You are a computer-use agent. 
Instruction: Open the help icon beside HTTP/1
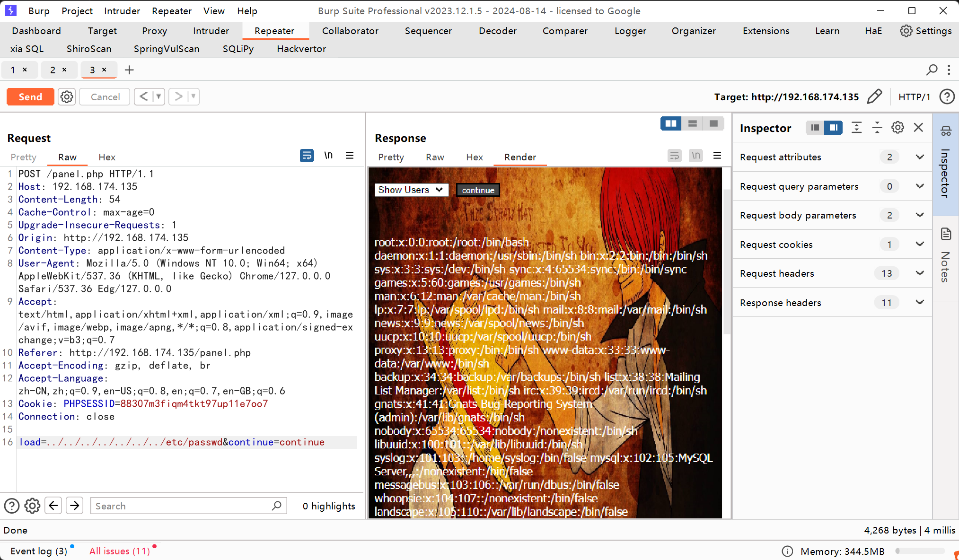tap(947, 97)
